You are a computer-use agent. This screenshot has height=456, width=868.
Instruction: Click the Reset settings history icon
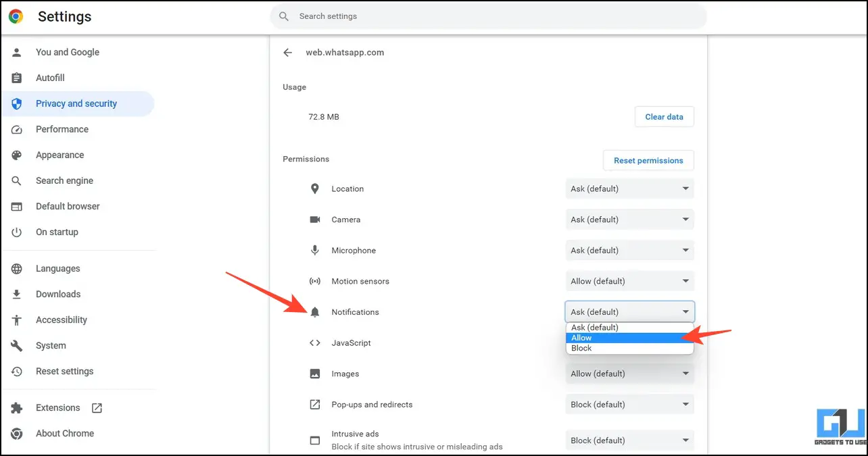[x=17, y=371]
